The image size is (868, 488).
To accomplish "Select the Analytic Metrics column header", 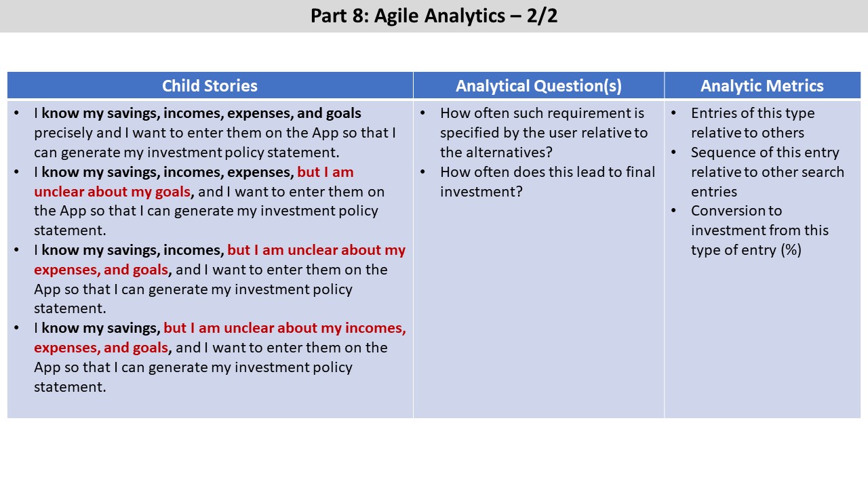I will point(762,86).
